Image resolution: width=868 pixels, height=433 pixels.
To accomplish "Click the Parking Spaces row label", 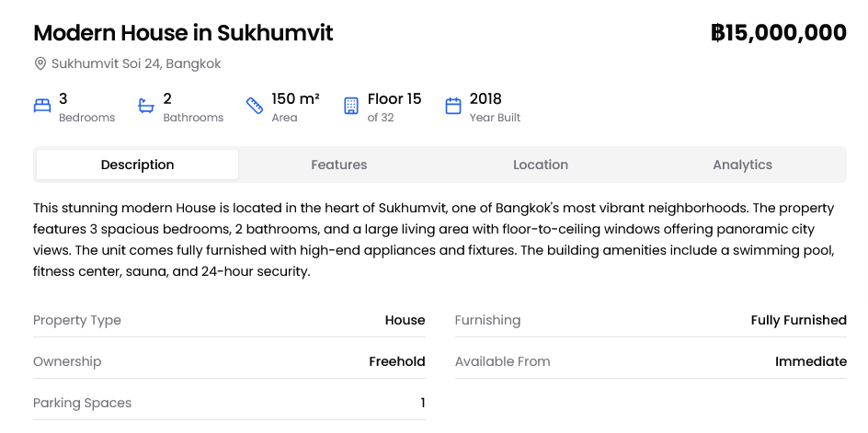I will point(82,403).
